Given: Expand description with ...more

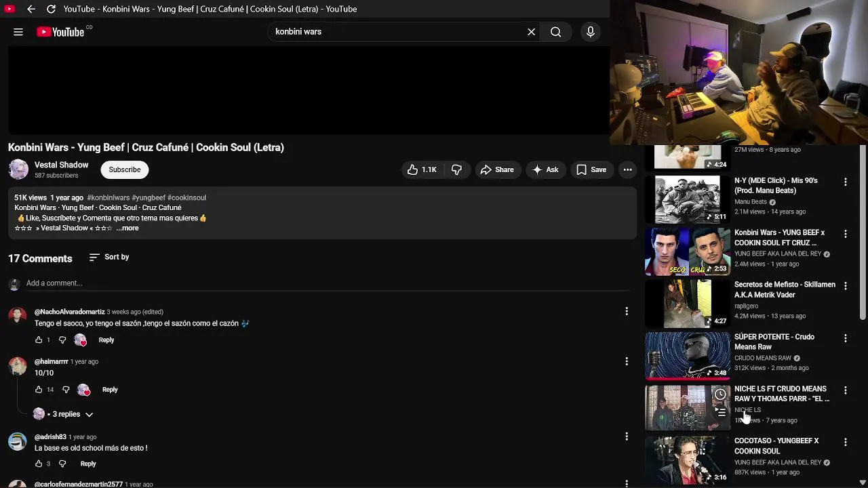Looking at the screenshot, I should tap(127, 228).
